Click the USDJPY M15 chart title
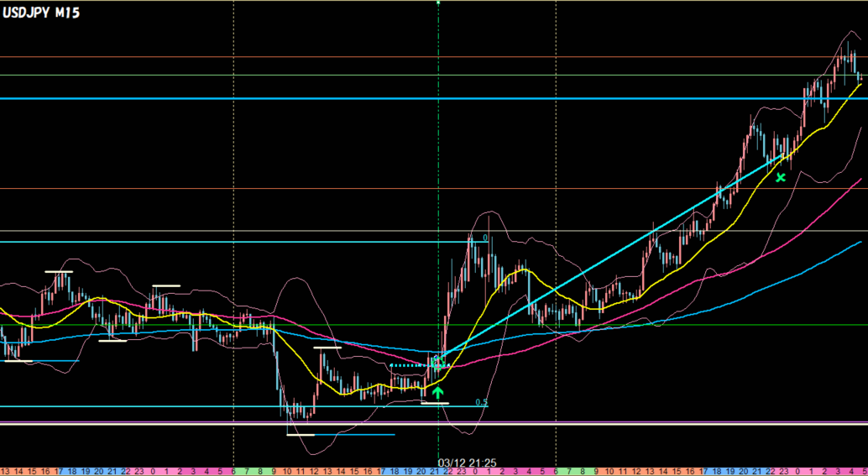The image size is (868, 476). click(41, 13)
